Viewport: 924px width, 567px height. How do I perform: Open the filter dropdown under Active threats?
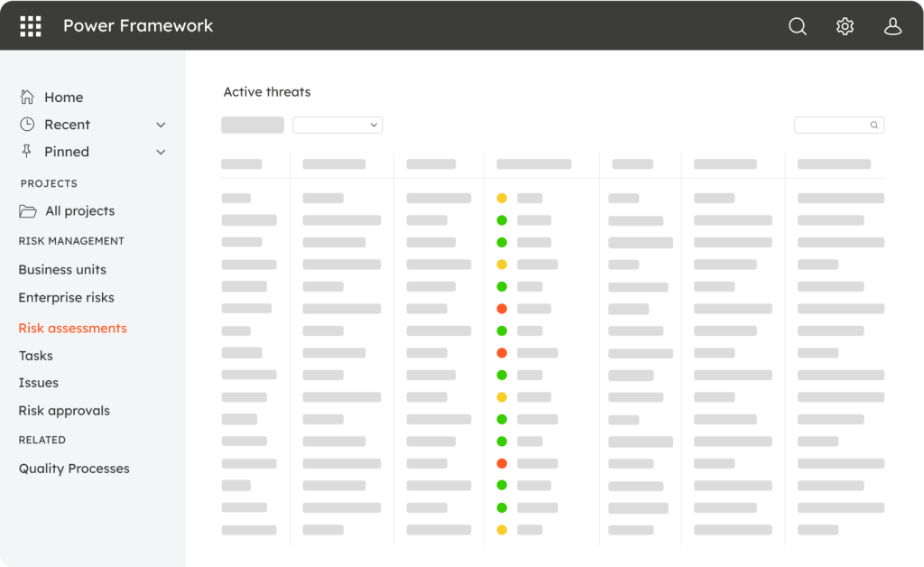tap(337, 125)
